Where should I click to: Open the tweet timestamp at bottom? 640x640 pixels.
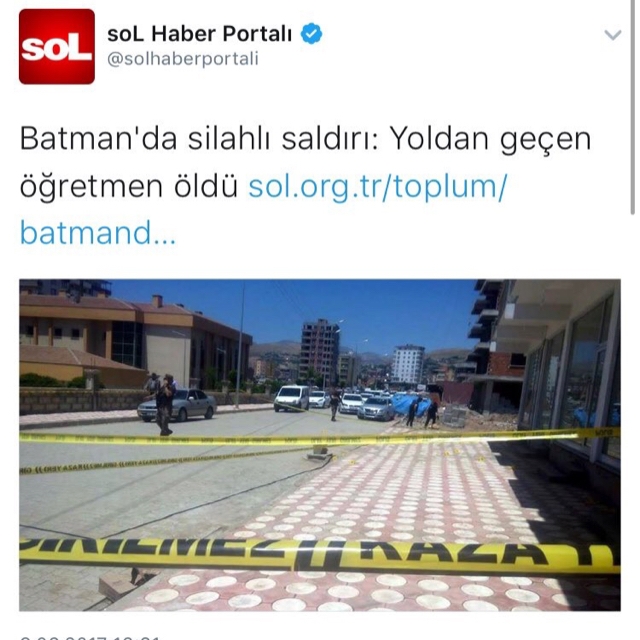point(90,637)
